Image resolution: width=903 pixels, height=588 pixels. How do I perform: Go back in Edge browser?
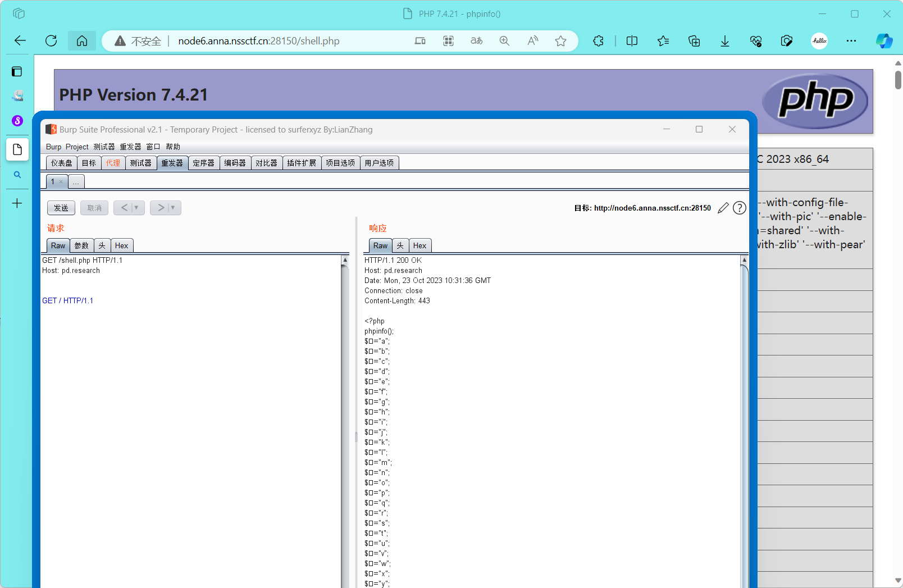click(20, 40)
